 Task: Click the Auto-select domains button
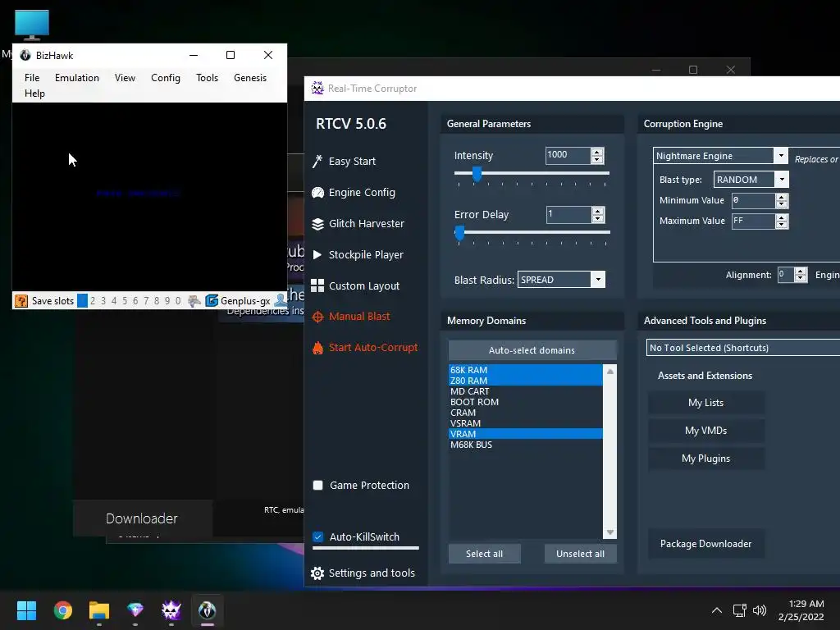(532, 350)
